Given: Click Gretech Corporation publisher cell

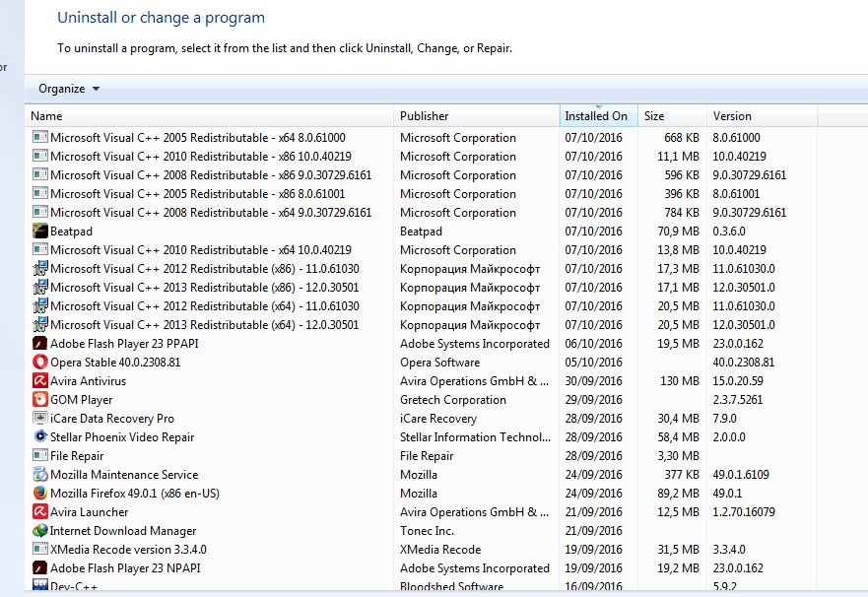Looking at the screenshot, I should click(x=453, y=400).
